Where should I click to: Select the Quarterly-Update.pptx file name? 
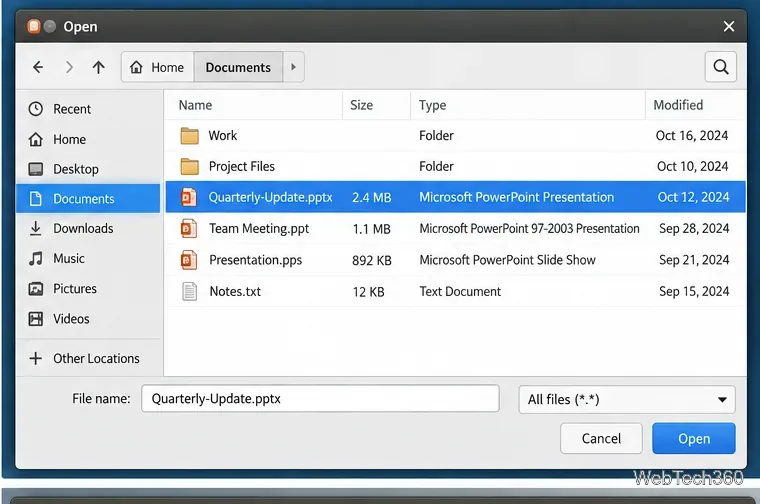[x=270, y=197]
